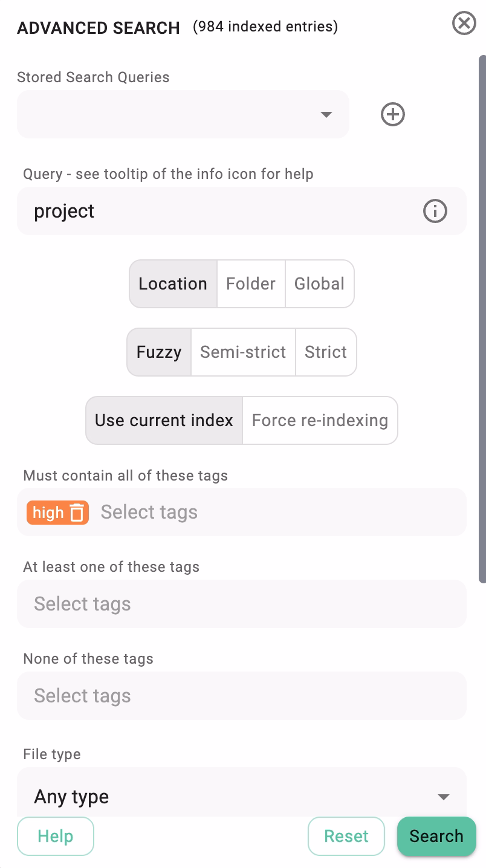Select Folder as the search scope

[250, 283]
